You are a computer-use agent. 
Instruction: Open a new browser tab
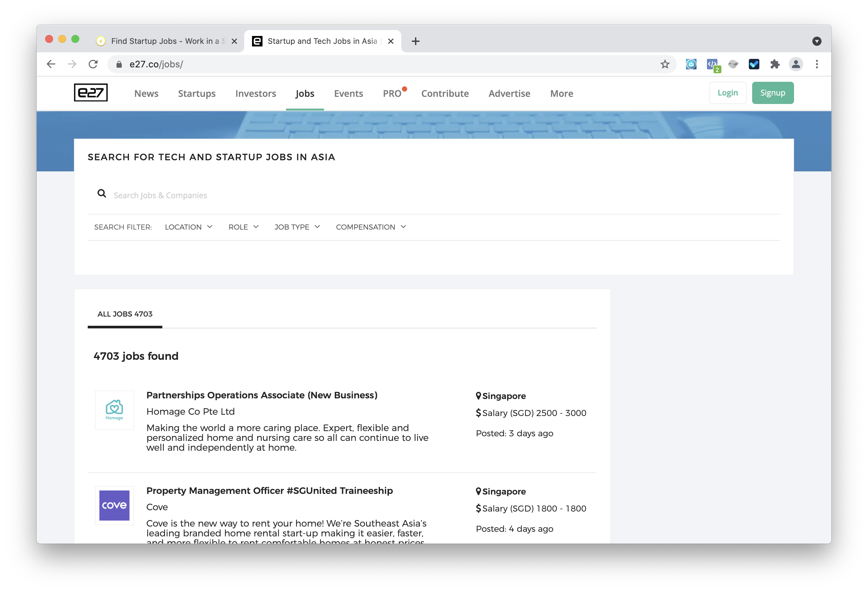(415, 41)
